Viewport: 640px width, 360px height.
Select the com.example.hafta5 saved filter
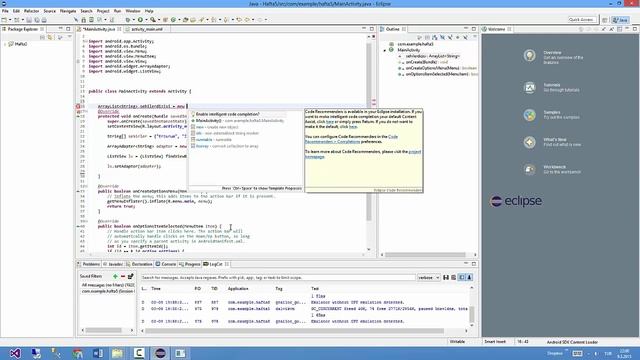coord(108,291)
